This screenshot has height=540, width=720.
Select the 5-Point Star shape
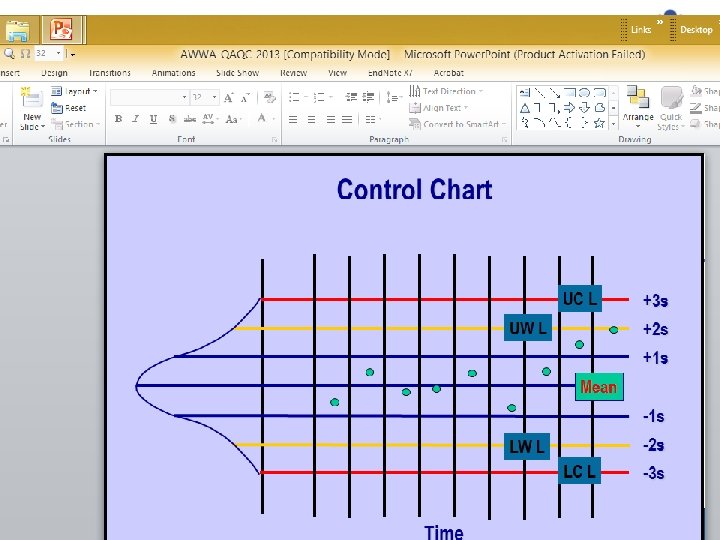(x=599, y=123)
